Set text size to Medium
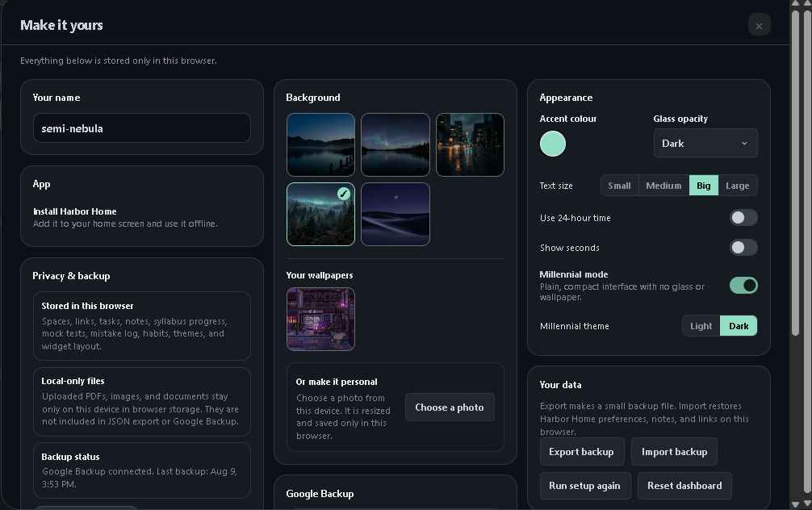Image resolution: width=812 pixels, height=510 pixels. 663,186
